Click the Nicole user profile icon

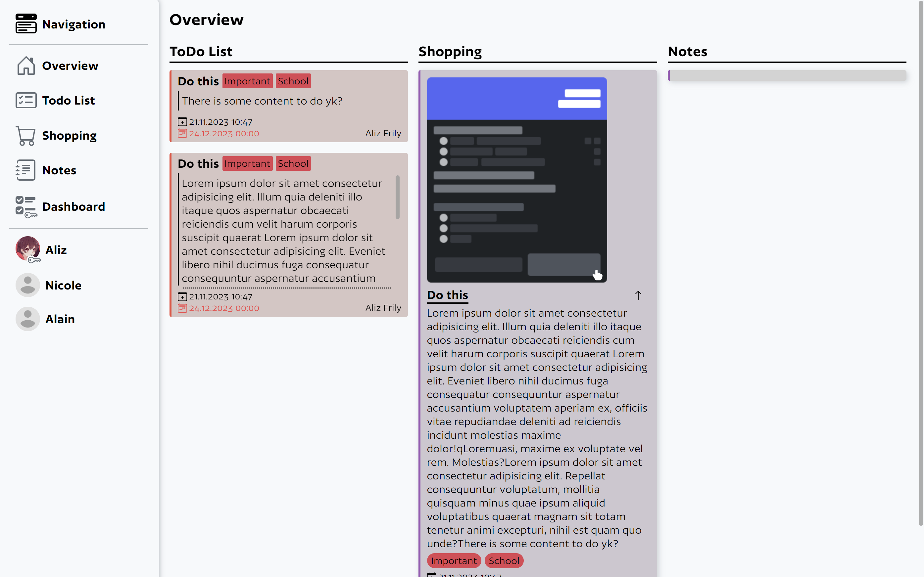[x=26, y=285]
